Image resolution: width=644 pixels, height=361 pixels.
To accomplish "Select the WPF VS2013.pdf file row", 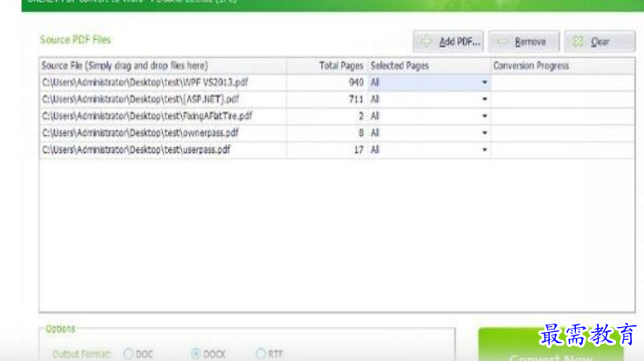I will point(336,82).
